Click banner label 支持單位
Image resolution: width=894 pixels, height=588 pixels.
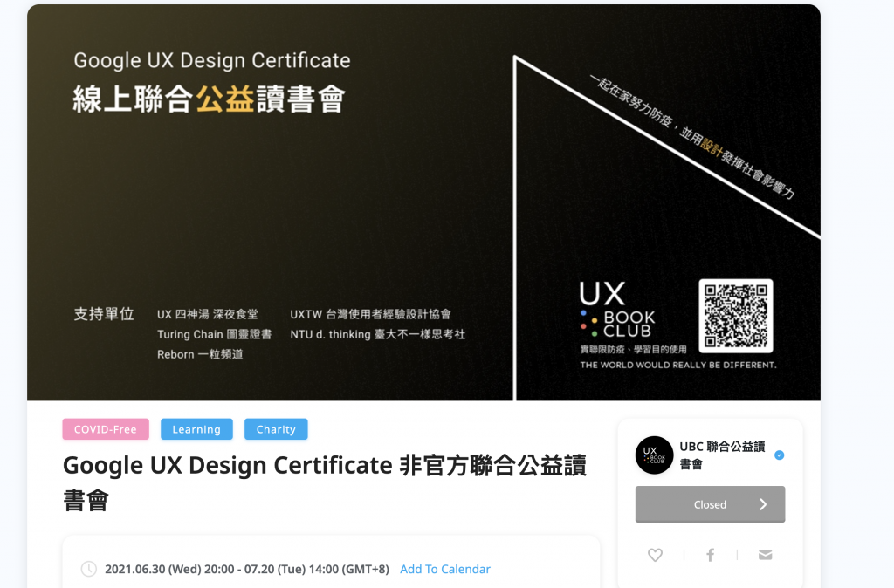pyautogui.click(x=104, y=314)
